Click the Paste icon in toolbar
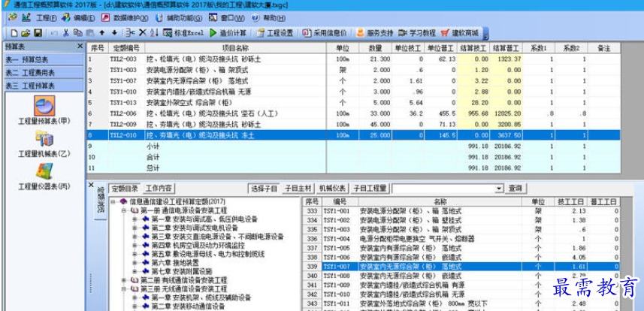 [89, 33]
